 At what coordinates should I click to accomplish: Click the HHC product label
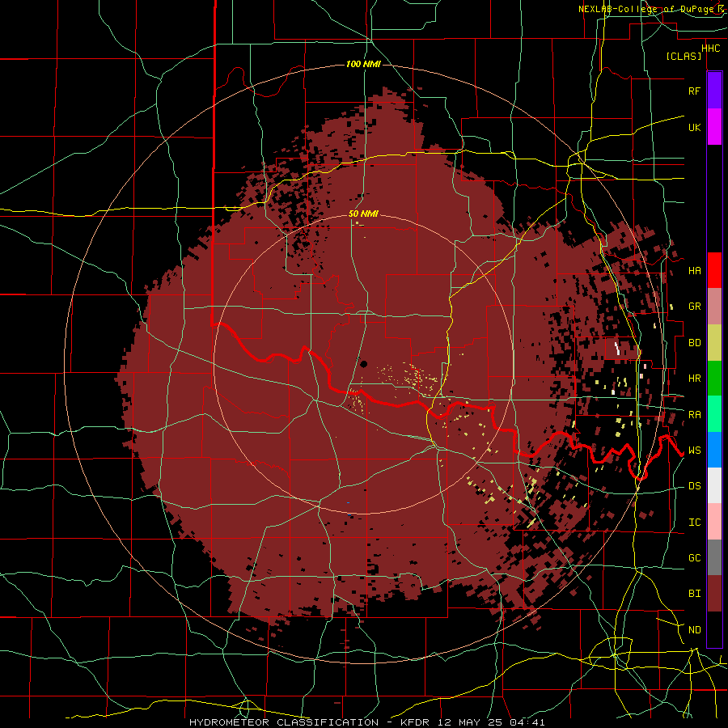tap(710, 49)
